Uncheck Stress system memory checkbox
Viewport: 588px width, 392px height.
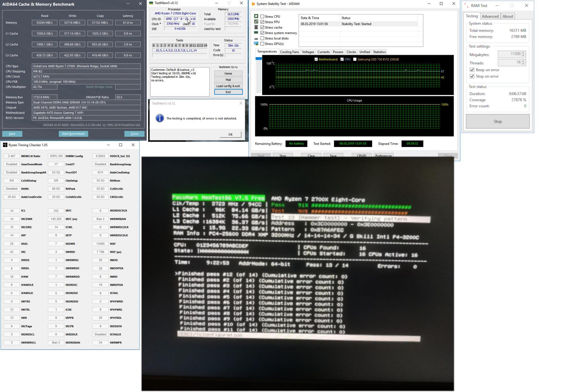[x=262, y=33]
